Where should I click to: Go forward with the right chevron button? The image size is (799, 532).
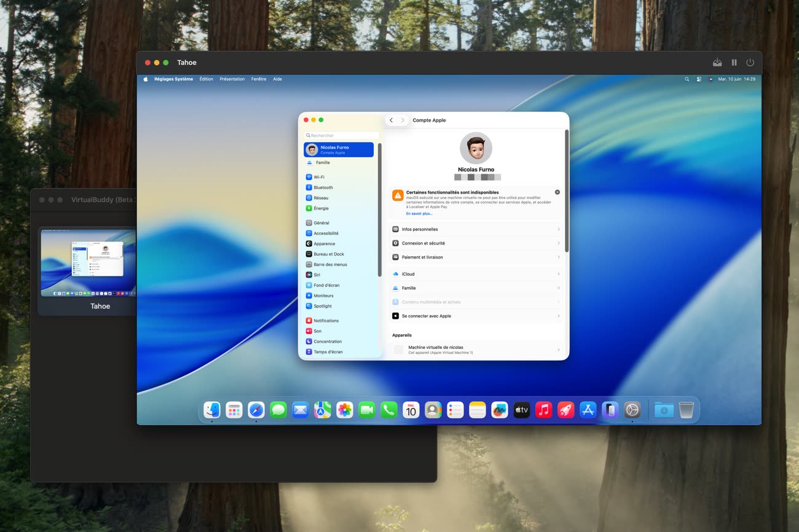[403, 120]
